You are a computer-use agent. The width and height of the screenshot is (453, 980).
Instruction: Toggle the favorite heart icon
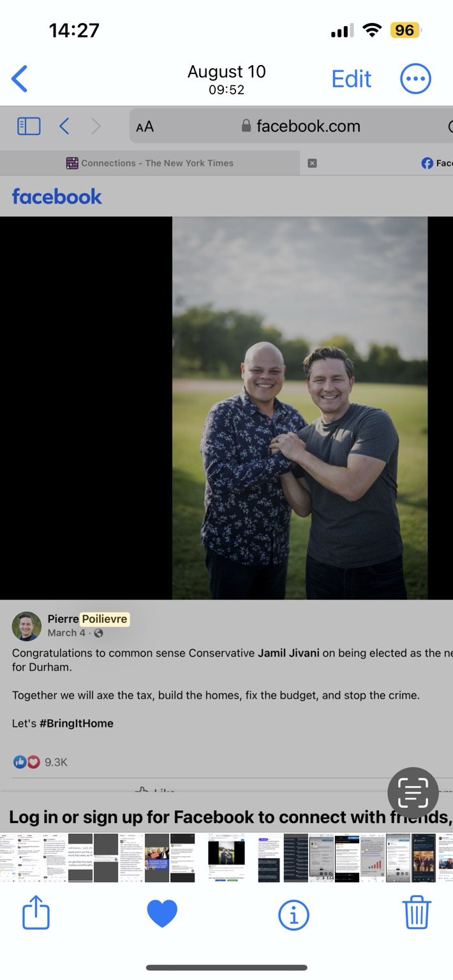click(x=162, y=914)
